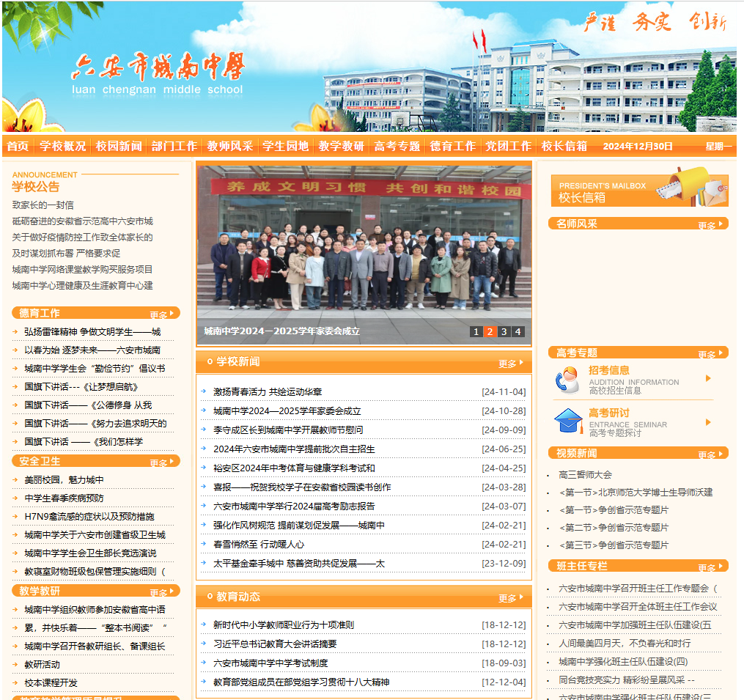Expand 更多 in 德育工作 sidebar section
The image size is (744, 700).
[x=163, y=314]
